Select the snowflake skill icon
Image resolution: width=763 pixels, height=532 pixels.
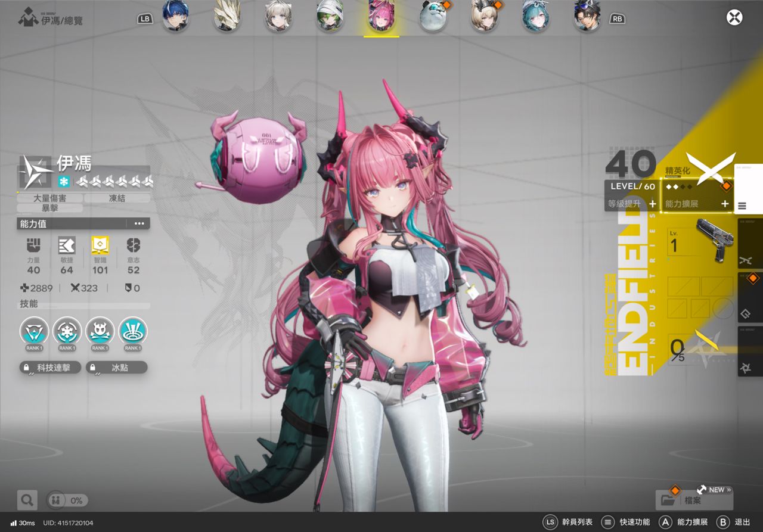67,331
